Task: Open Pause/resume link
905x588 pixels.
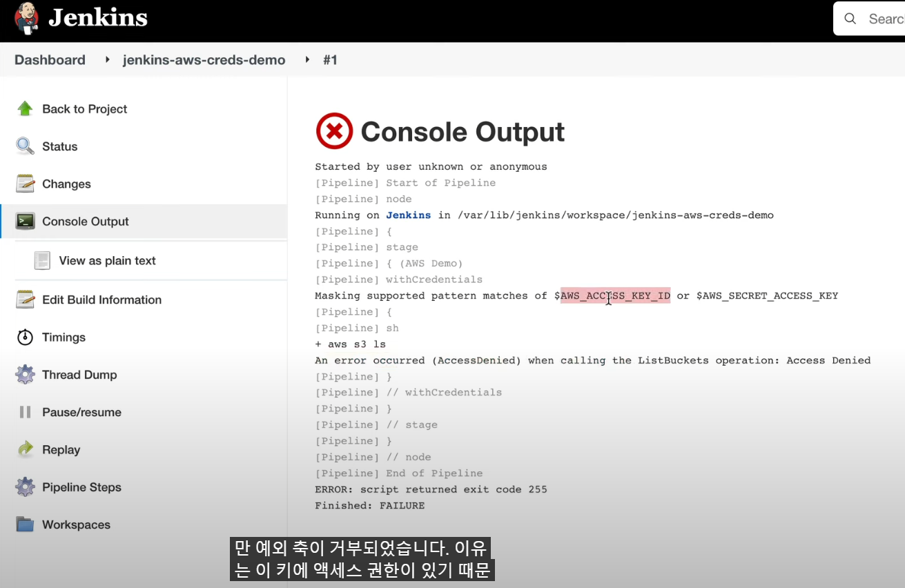Action: click(x=81, y=413)
